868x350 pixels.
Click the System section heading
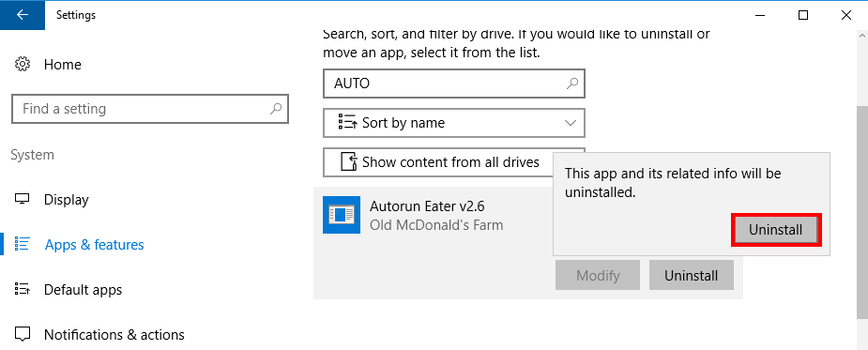[32, 155]
